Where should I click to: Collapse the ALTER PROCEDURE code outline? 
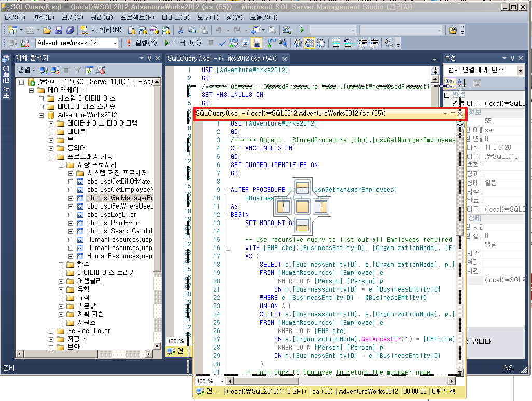click(228, 190)
